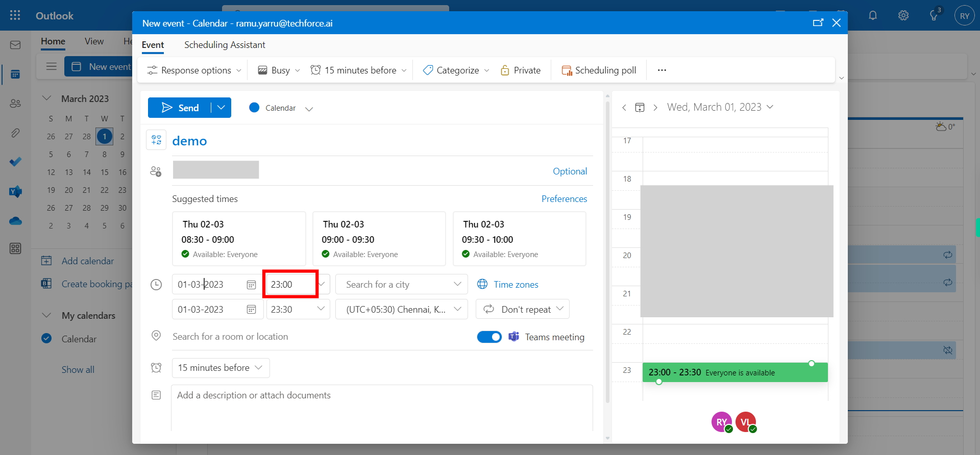Switch to Scheduling Assistant tab
980x455 pixels.
click(225, 45)
